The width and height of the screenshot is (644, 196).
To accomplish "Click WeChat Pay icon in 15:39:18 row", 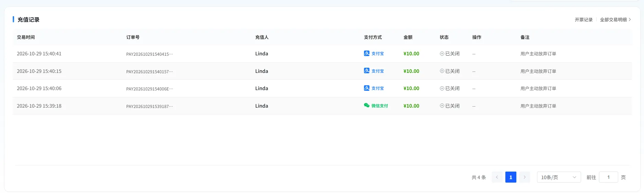I will 367,105.
